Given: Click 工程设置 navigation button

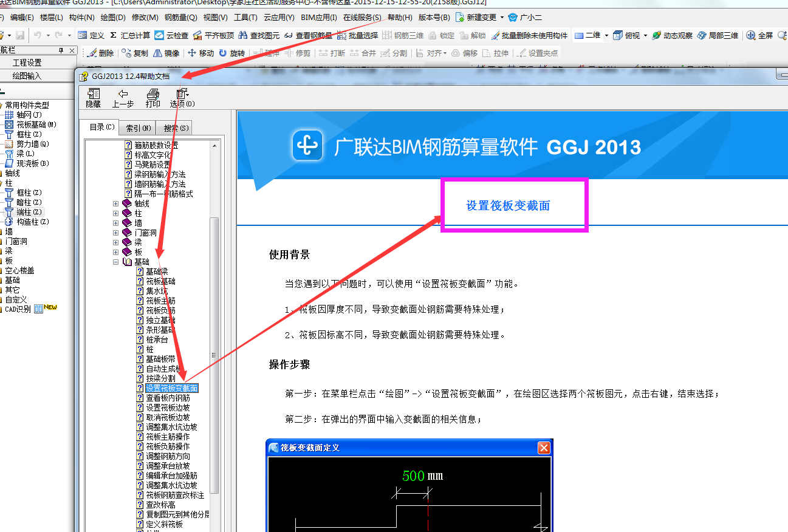Looking at the screenshot, I should click(27, 63).
